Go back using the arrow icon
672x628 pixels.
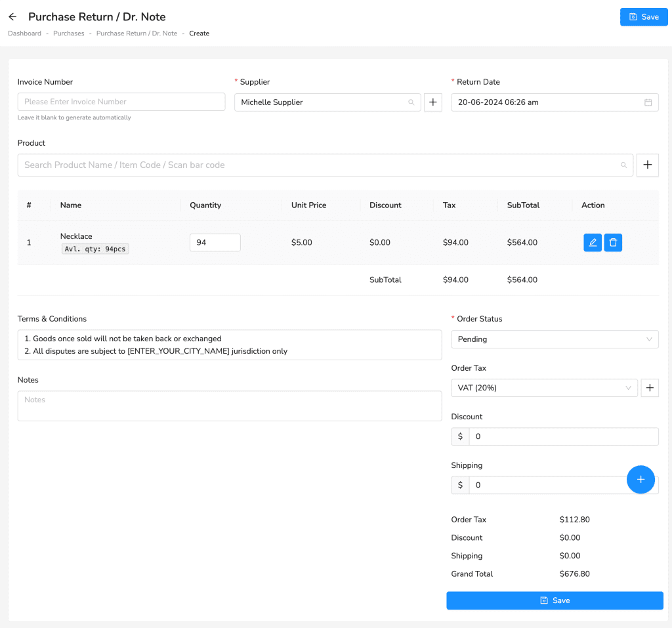[12, 16]
